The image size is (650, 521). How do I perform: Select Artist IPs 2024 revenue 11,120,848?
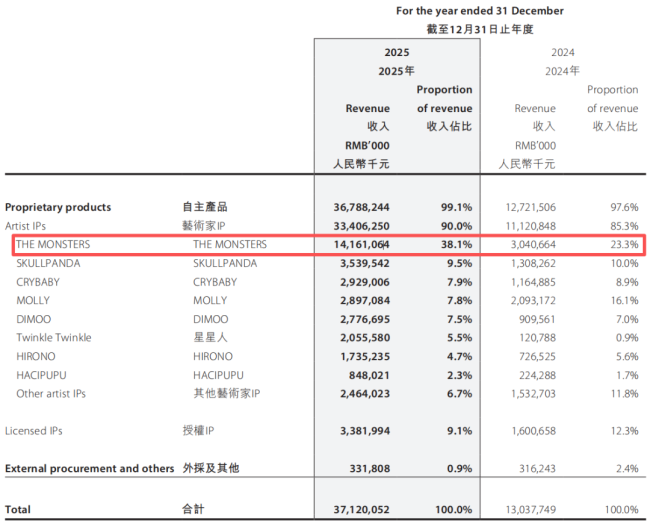tap(531, 226)
